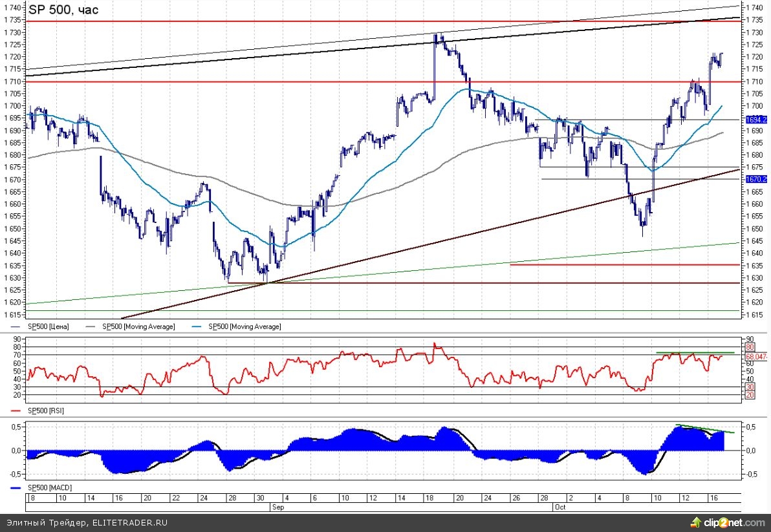Click the "SP500 [MACD]" legend label
This screenshot has width=771, height=532.
(x=49, y=487)
